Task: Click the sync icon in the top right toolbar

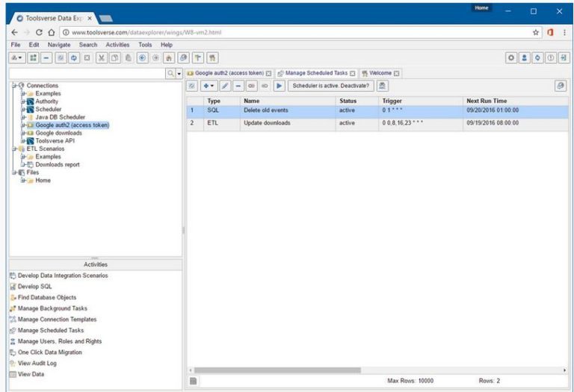Action: [537, 57]
